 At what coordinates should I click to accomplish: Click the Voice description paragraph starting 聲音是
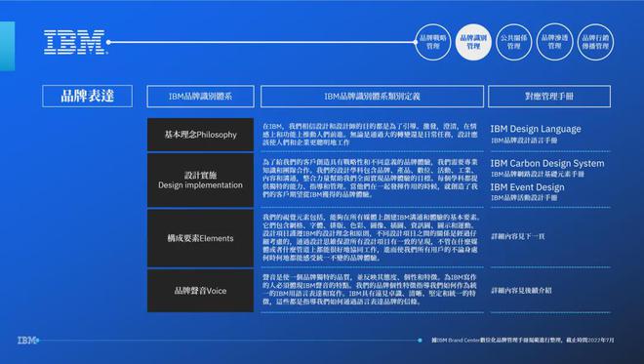click(x=370, y=289)
